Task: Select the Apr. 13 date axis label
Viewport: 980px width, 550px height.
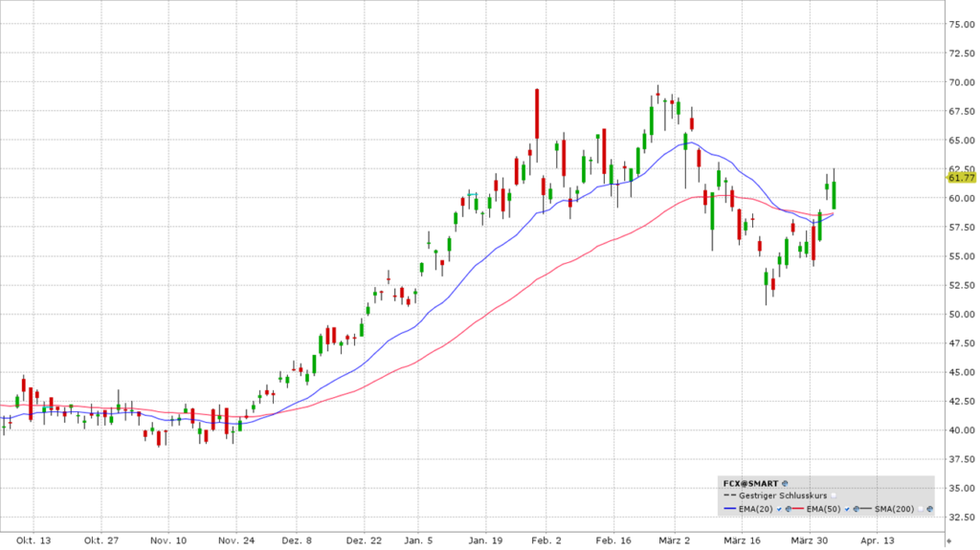Action: pos(877,539)
